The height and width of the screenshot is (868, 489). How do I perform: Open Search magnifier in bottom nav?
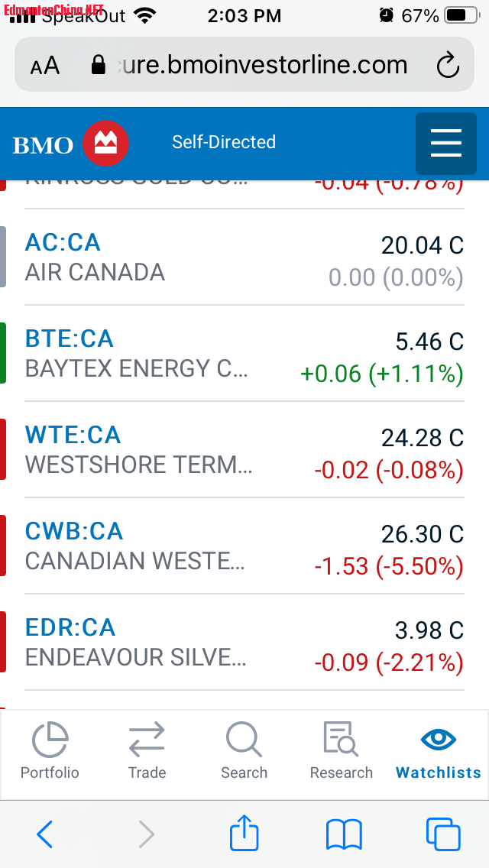pos(244,740)
